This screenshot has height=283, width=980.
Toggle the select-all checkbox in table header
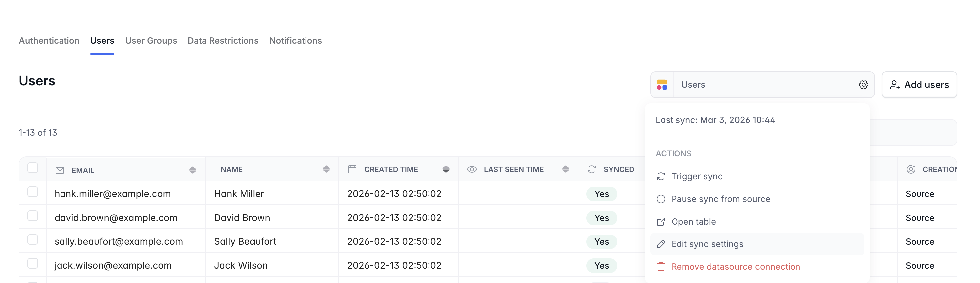coord(33,168)
